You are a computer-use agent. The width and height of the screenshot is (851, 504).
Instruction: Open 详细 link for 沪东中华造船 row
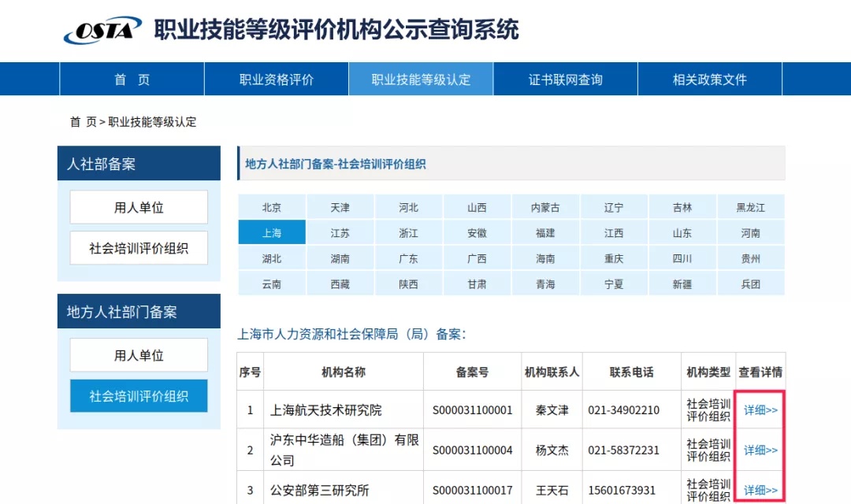(x=760, y=450)
